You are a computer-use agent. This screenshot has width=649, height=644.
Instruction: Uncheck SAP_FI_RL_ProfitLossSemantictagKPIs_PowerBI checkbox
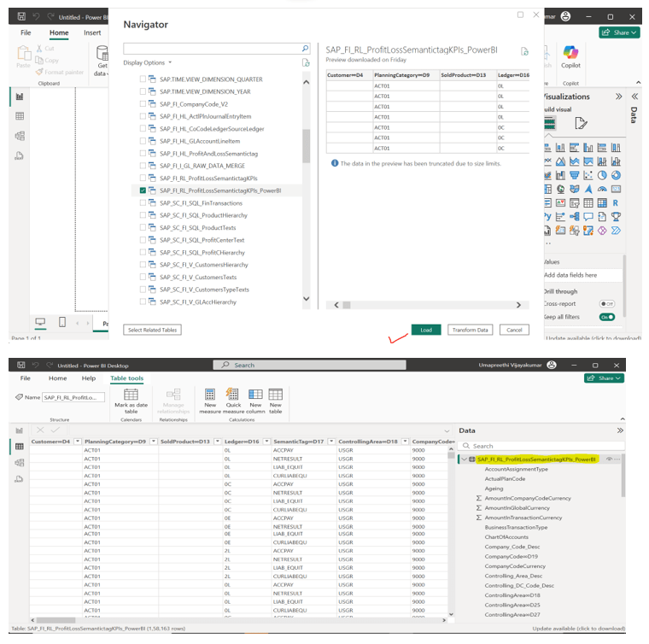pos(143,190)
